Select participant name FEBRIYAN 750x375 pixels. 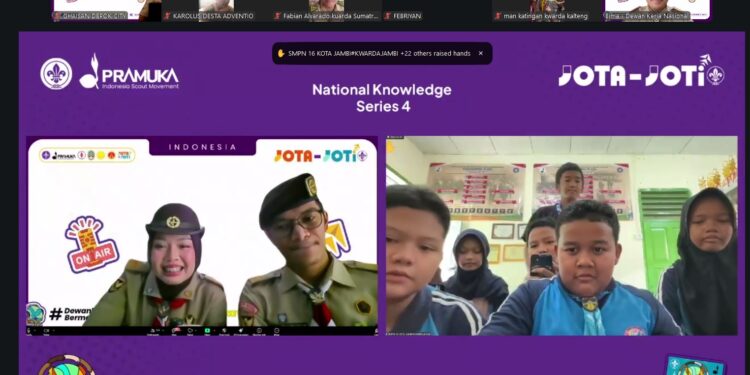[408, 16]
